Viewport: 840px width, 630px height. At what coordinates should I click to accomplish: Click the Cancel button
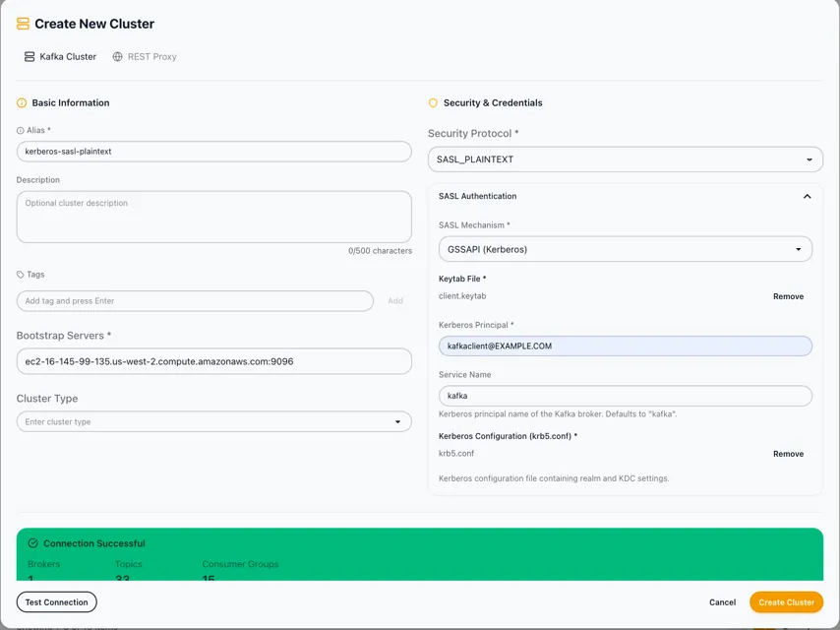(722, 602)
